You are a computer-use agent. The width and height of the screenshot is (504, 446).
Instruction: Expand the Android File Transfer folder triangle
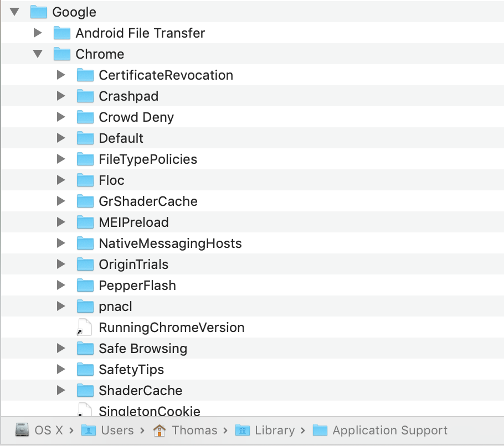[38, 33]
